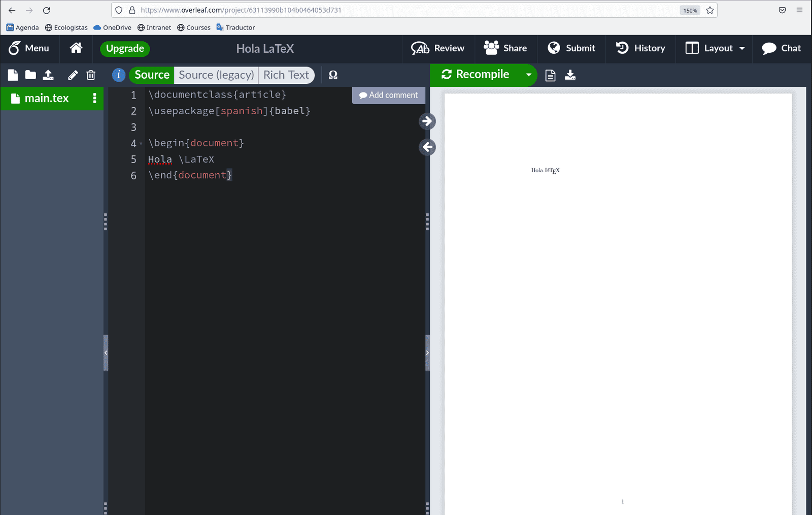This screenshot has width=812, height=515.
Task: Click the upload file icon
Action: pos(48,75)
